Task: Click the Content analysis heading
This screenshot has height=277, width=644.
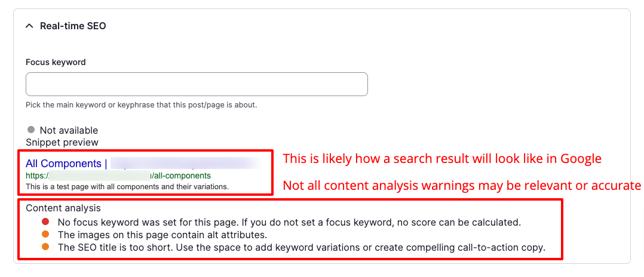Action: [x=63, y=208]
